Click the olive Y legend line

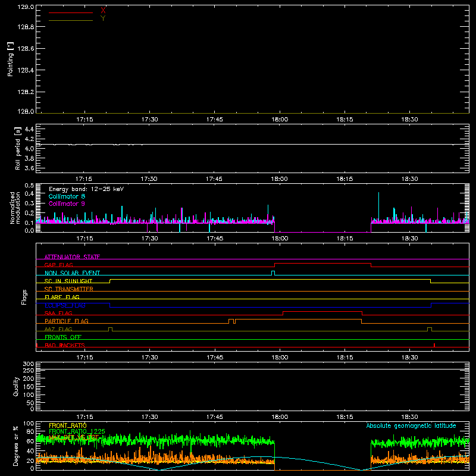71,21
